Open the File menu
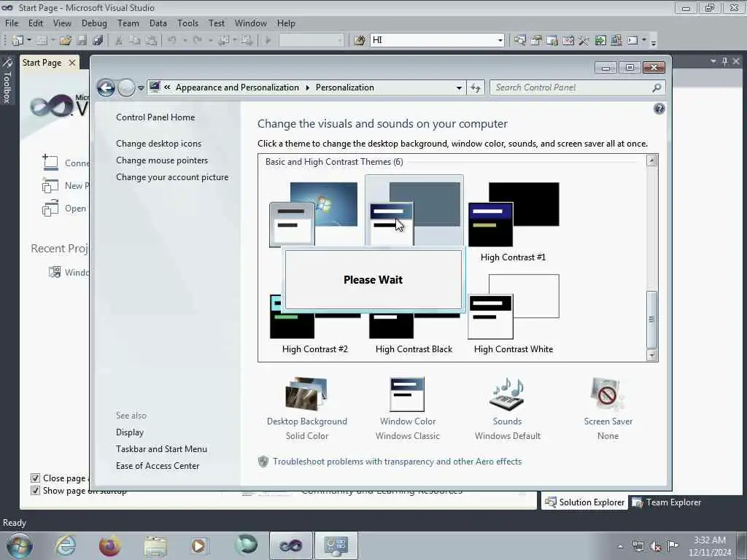The height and width of the screenshot is (560, 747). (12, 23)
